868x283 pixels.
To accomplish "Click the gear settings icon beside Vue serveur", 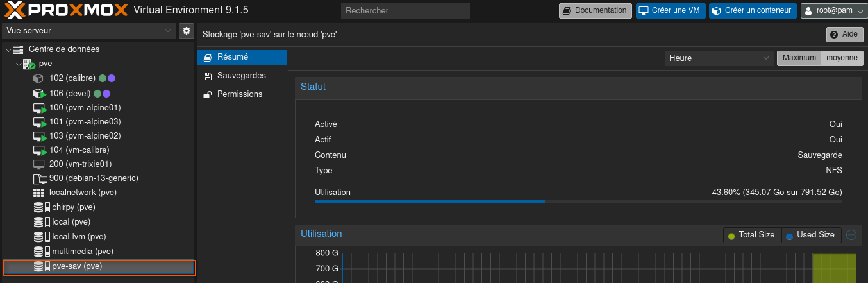I will [x=187, y=31].
